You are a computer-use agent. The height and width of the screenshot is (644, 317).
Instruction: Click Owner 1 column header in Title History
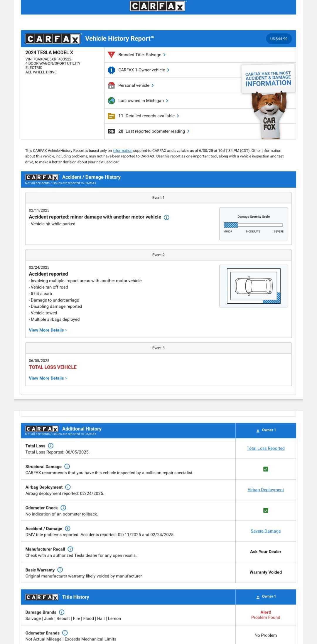[x=266, y=597]
